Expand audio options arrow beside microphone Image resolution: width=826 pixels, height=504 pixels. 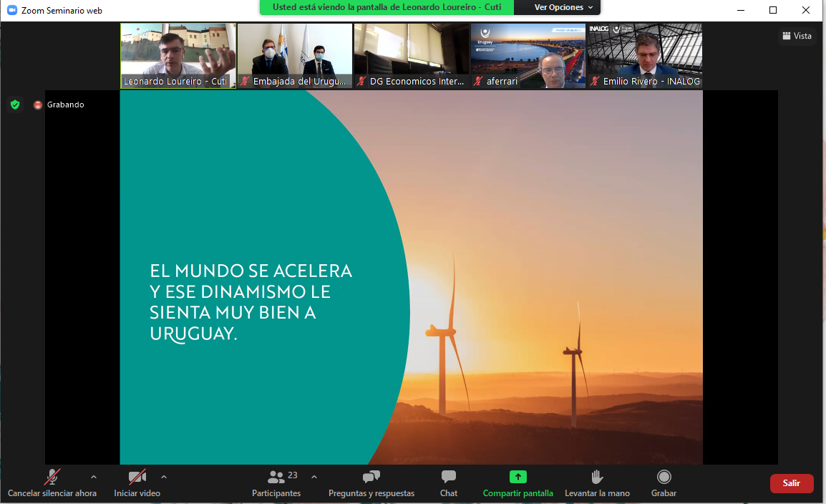(x=93, y=477)
